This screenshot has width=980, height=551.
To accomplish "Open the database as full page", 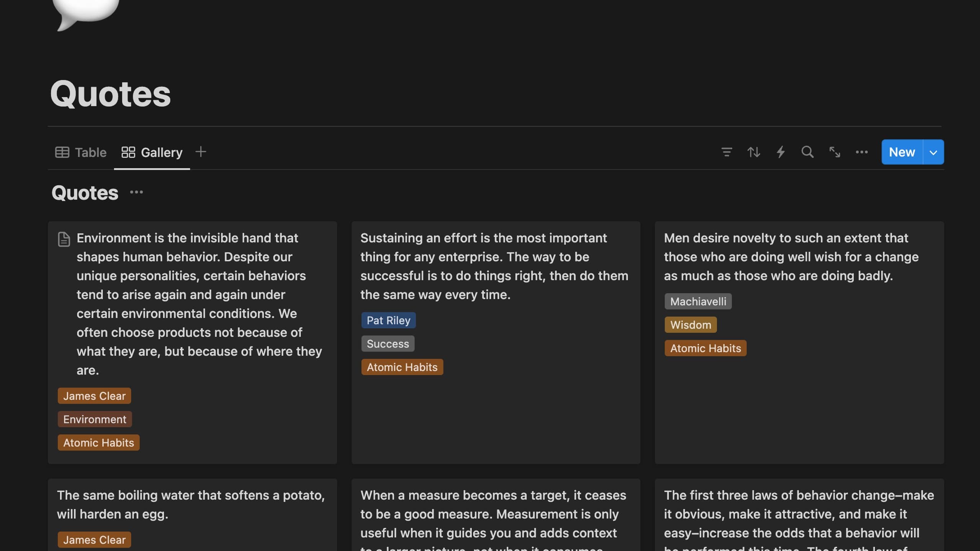I will point(835,152).
